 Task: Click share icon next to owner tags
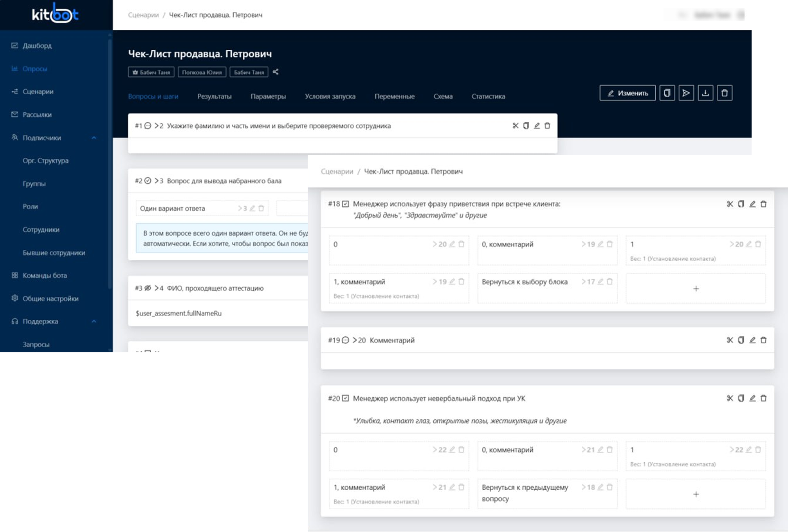point(276,72)
